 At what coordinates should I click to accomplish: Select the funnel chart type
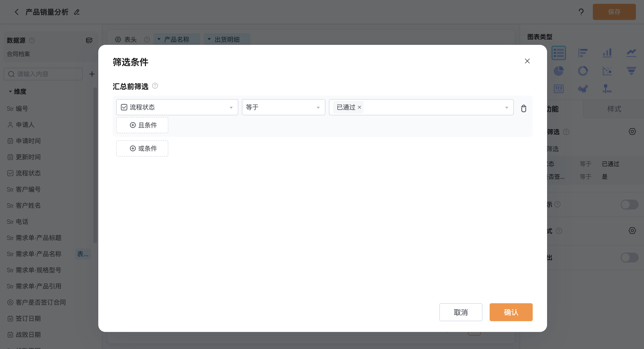(631, 71)
